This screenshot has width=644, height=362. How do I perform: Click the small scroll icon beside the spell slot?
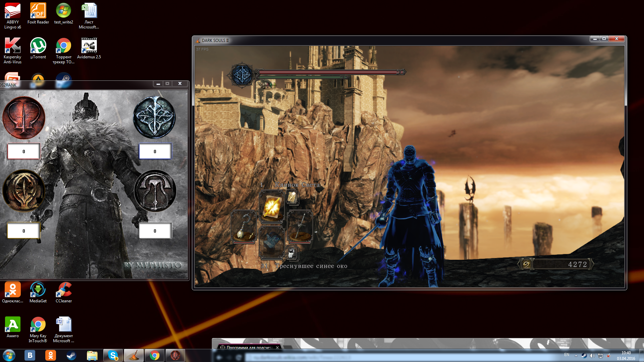coord(292,197)
